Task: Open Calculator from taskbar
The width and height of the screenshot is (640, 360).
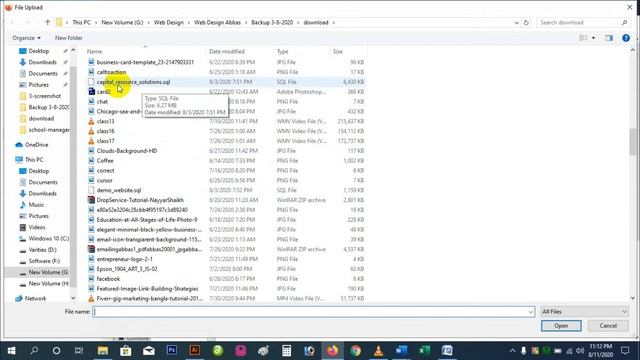Action: tap(287, 351)
